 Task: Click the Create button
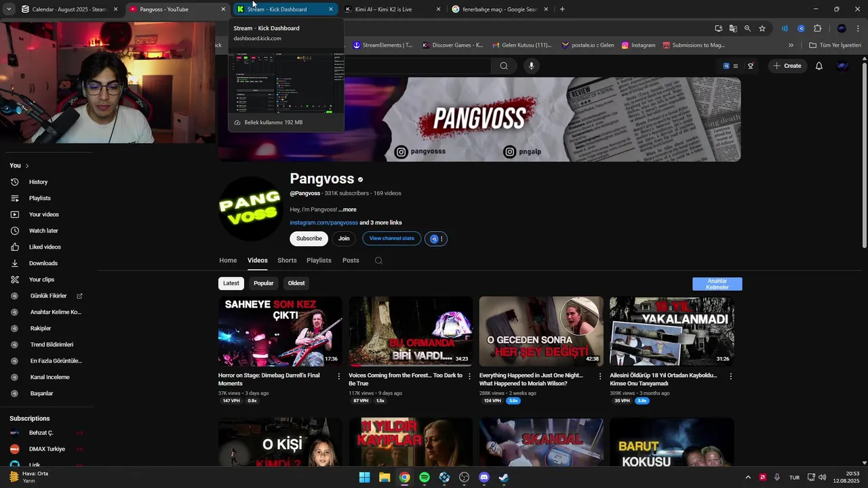coord(787,66)
